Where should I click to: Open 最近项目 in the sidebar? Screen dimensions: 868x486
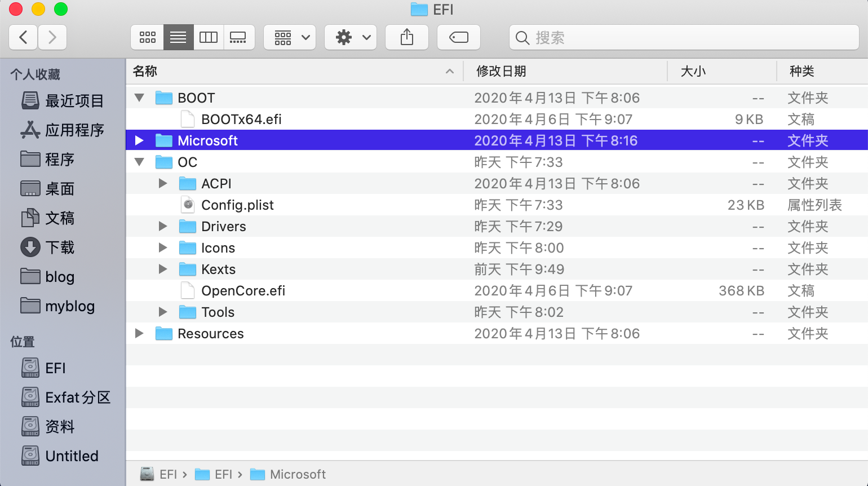[63, 101]
